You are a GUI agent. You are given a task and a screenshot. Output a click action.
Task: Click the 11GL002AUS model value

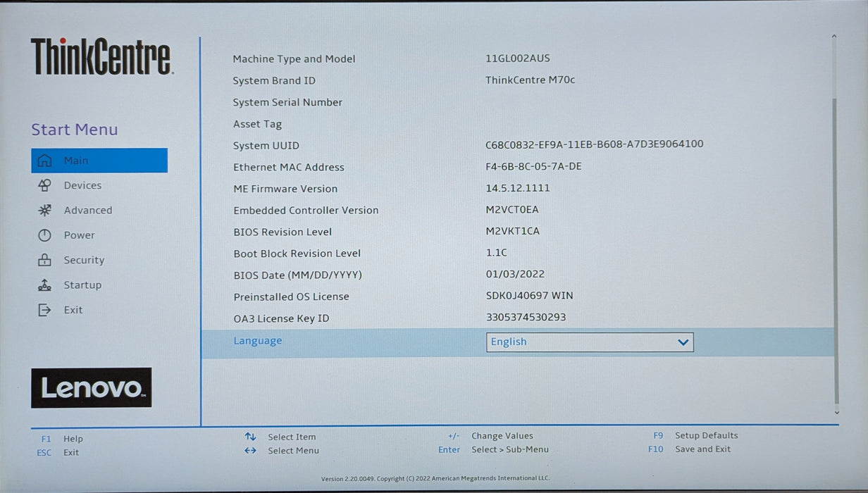(518, 58)
